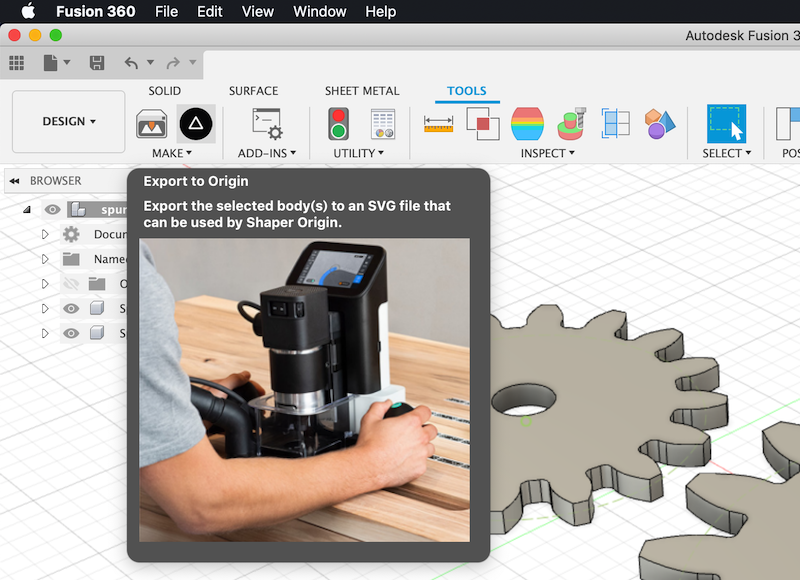Open the ADD-INS dropdown menu
This screenshot has height=580, width=800.
click(266, 153)
